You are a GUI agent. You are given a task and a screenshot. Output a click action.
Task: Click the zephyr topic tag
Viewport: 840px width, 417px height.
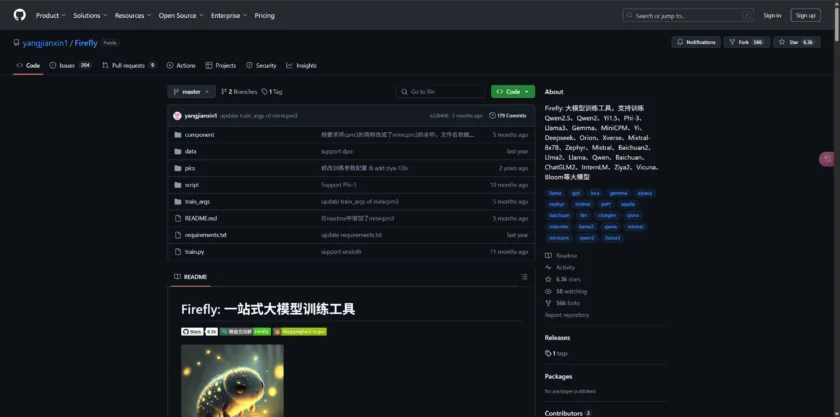(557, 204)
